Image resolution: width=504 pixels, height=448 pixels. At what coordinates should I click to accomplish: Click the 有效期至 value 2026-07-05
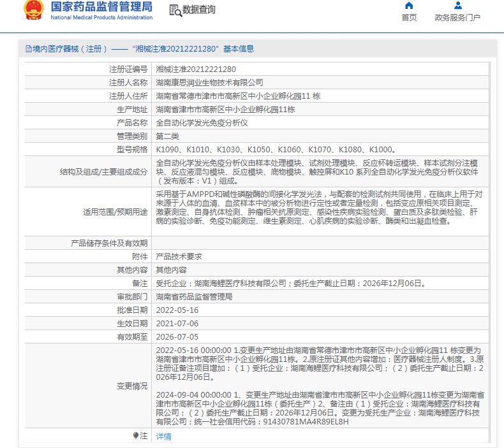(177, 336)
